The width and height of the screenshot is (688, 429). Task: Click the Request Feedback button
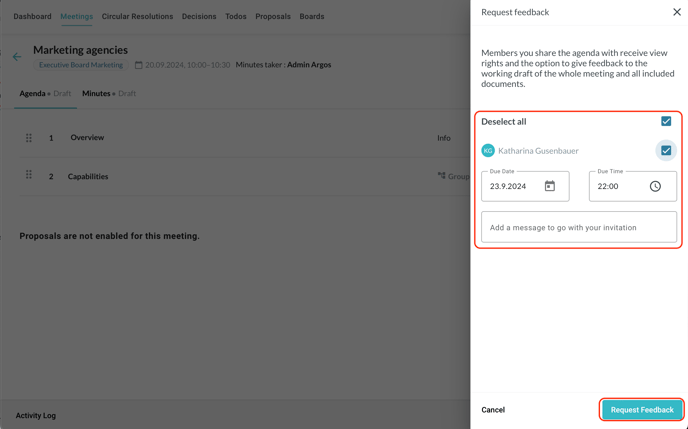[x=642, y=409]
